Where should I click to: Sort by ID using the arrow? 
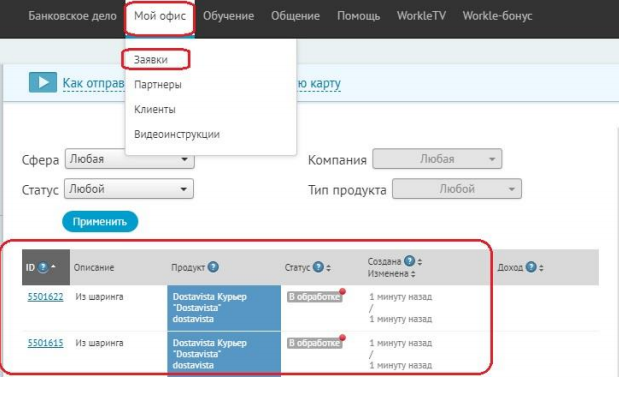pos(53,266)
